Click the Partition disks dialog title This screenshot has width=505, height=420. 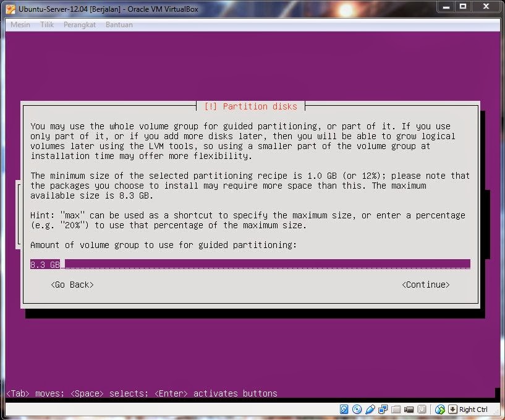click(x=250, y=106)
